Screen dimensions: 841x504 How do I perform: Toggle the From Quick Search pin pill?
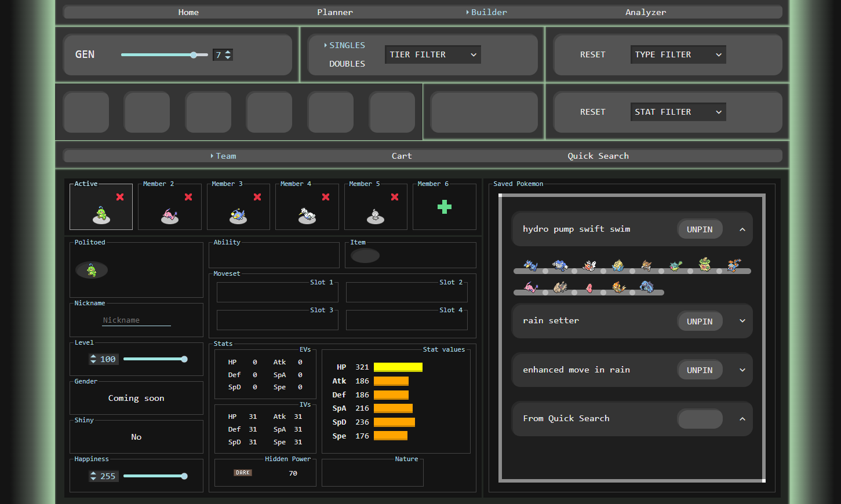click(x=700, y=419)
